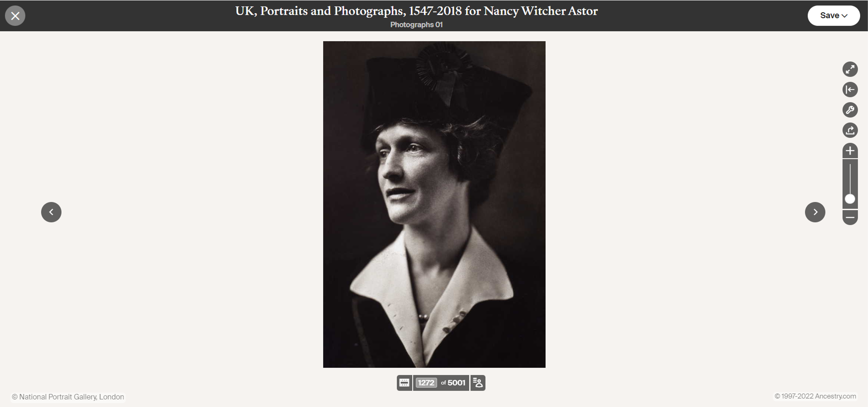Click the National Portrait Gallery credit text
The width and height of the screenshot is (868, 407).
pos(68,397)
